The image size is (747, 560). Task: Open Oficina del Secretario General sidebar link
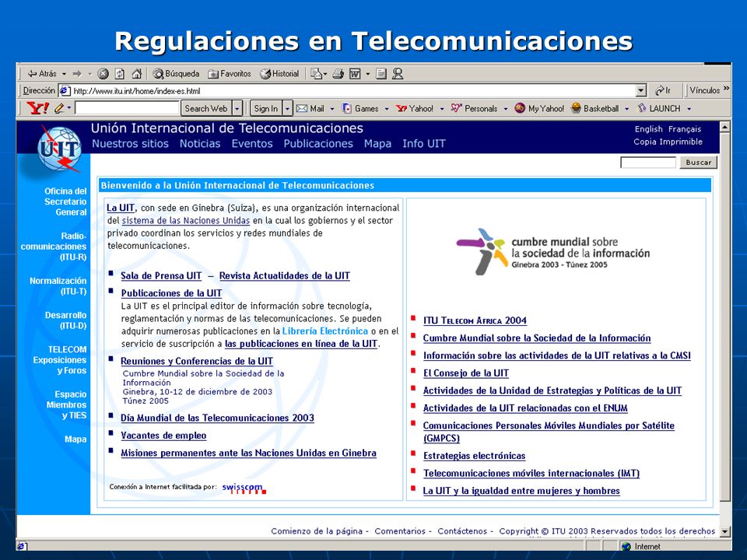(65, 201)
